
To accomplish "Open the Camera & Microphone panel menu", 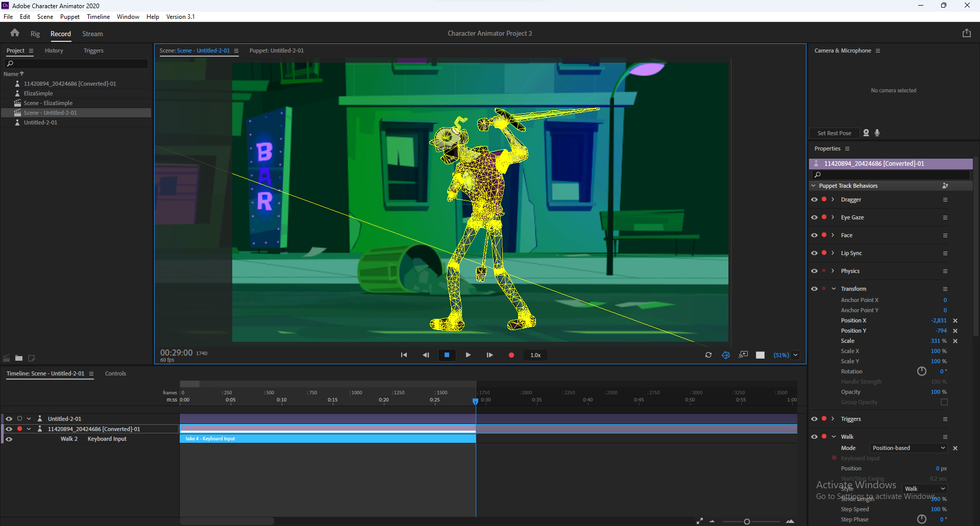I will [x=878, y=51].
